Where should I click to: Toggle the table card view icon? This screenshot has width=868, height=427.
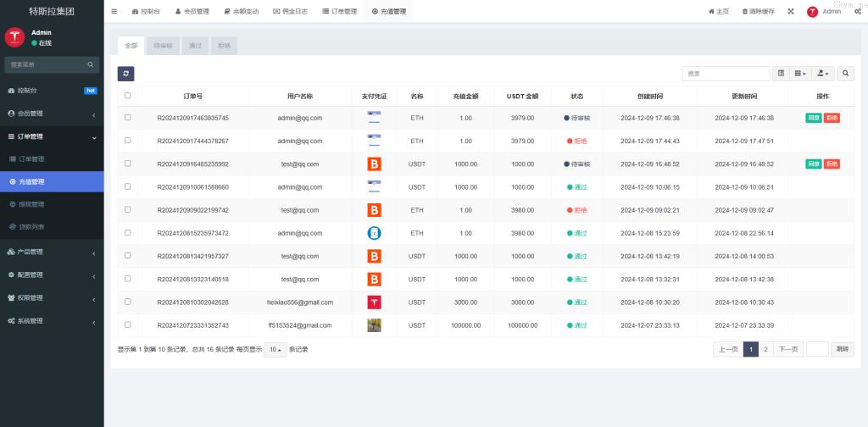pos(782,74)
